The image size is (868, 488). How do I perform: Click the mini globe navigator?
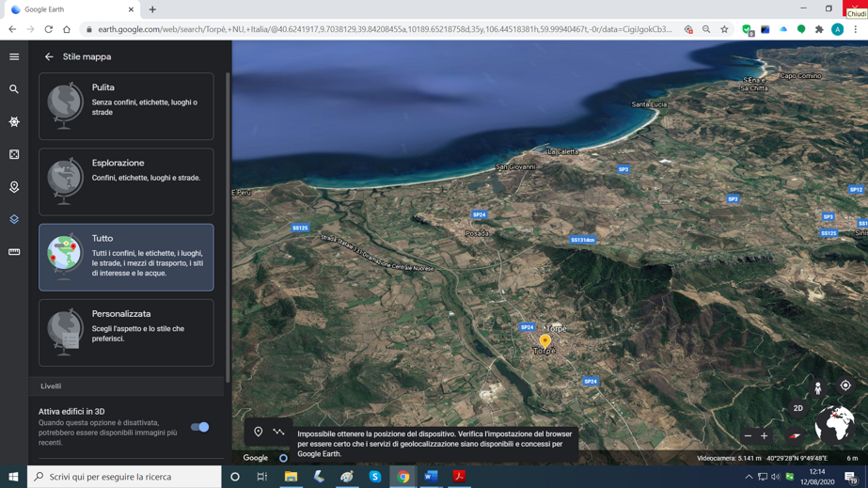point(834,424)
